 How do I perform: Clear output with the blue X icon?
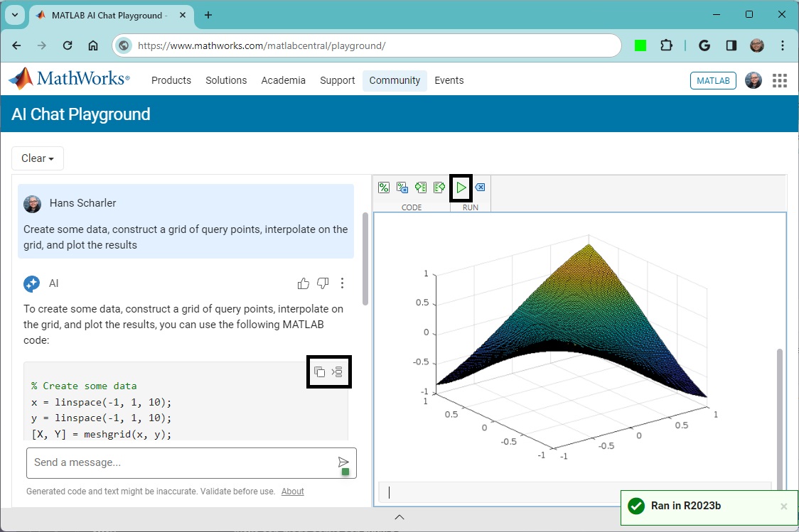pos(480,188)
